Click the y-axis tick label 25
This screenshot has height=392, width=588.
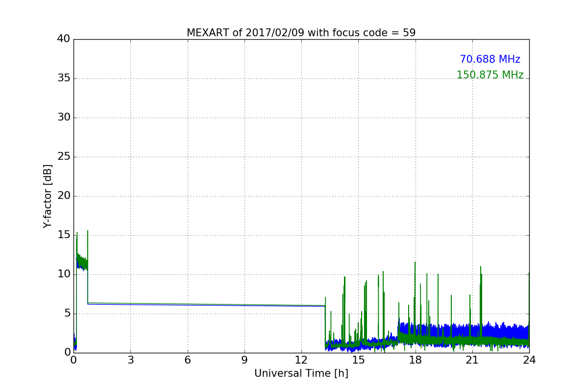(64, 157)
